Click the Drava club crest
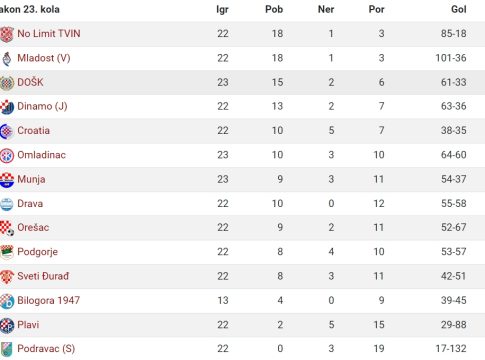Viewport: 485px width, 360px height. (x=6, y=204)
